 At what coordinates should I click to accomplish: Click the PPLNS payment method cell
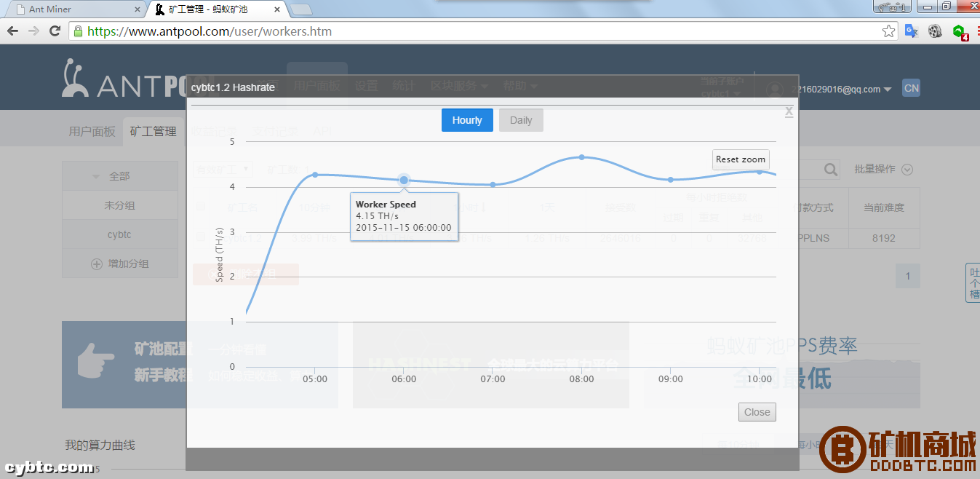tap(814, 238)
